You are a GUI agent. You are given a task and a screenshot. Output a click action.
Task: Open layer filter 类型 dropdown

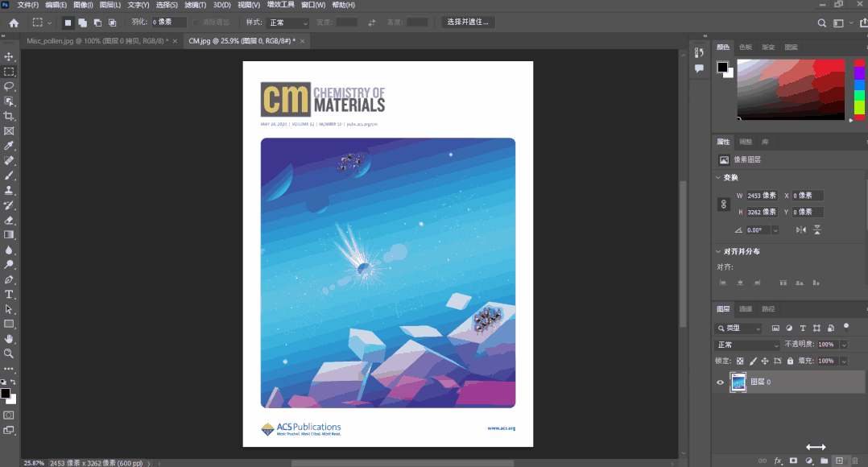(738, 329)
